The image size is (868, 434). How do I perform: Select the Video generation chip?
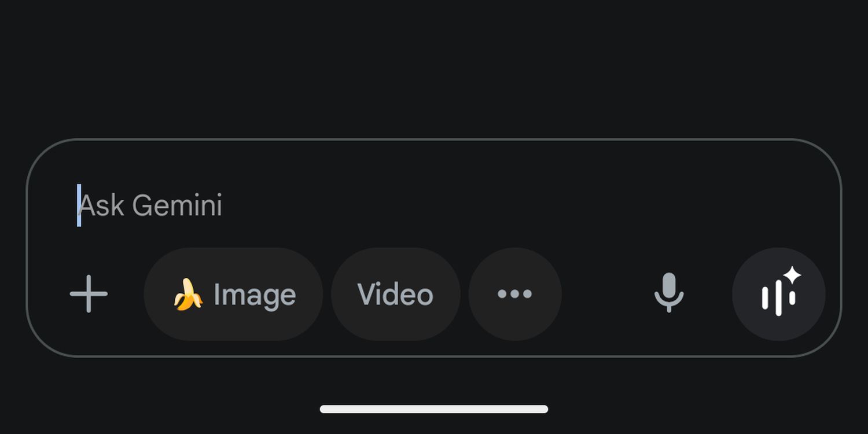point(395,294)
